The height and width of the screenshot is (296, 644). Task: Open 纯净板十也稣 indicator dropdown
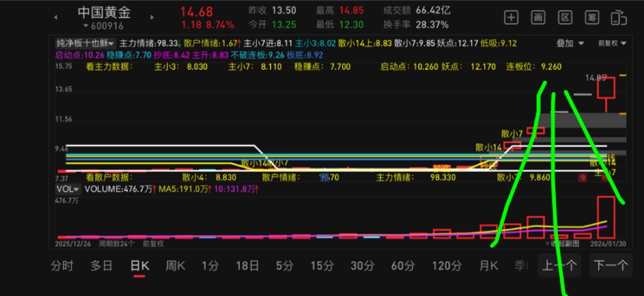point(86,43)
